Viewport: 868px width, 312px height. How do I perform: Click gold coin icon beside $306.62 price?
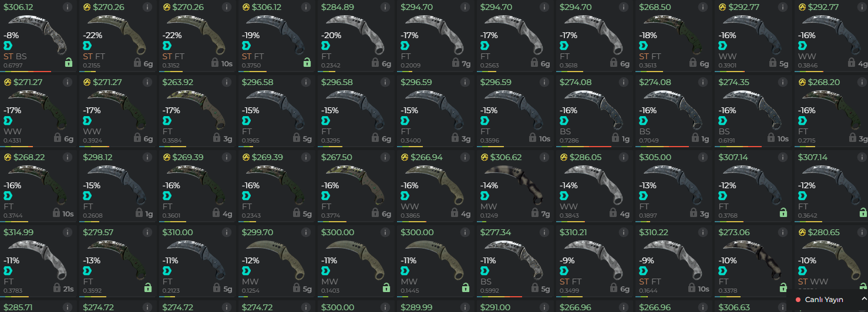click(484, 157)
